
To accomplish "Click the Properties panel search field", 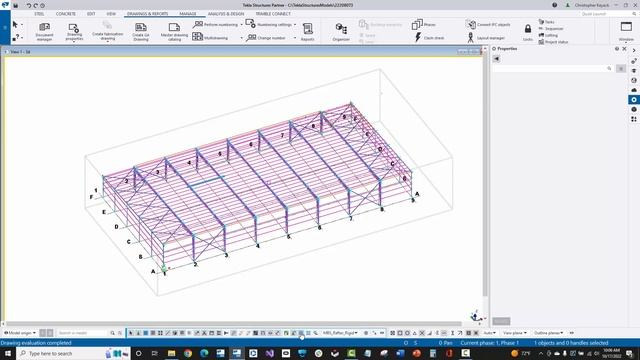I will click(553, 69).
